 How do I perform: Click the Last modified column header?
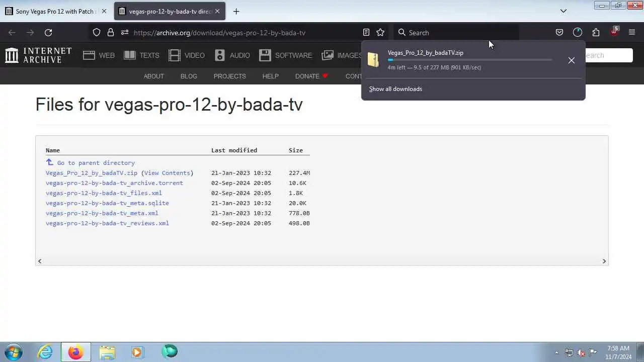point(234,150)
